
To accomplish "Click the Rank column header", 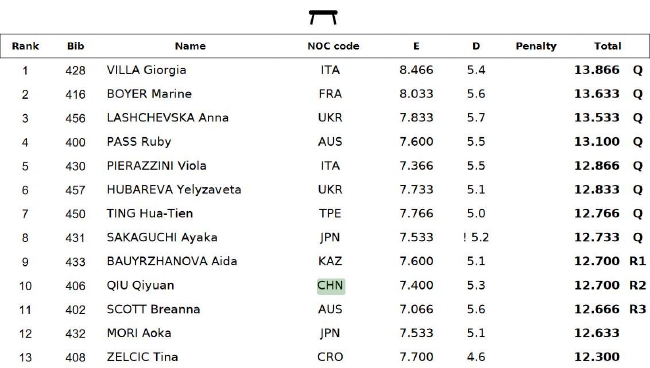I will click(25, 46).
